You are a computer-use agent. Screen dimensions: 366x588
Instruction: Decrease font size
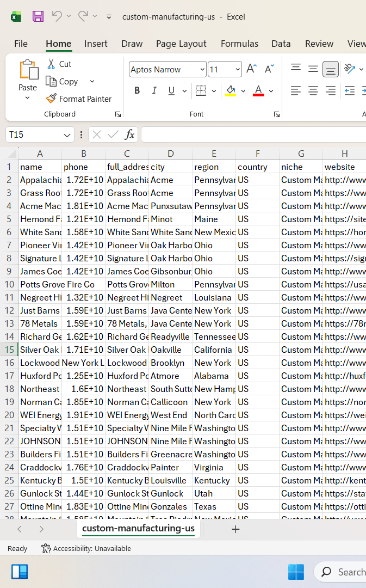tap(269, 69)
